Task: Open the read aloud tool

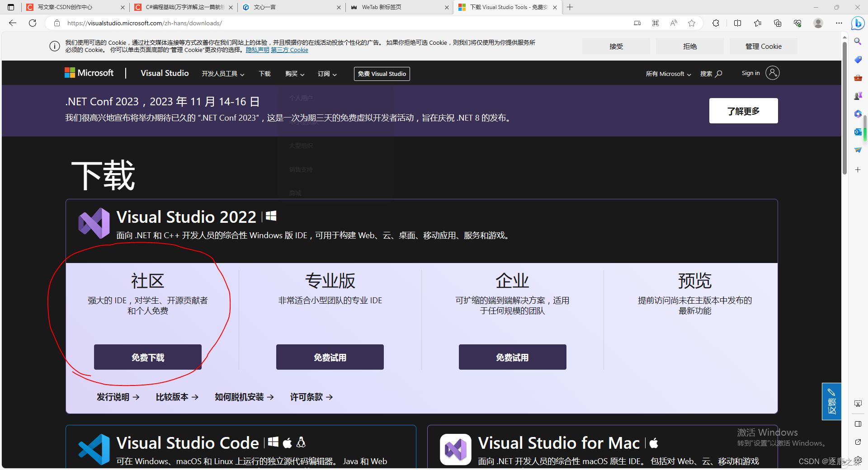Action: click(674, 23)
